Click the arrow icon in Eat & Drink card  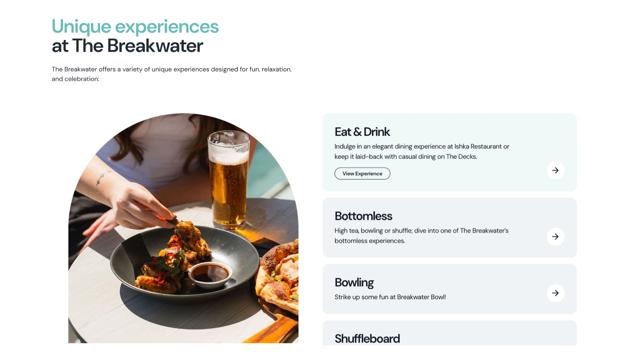(555, 171)
